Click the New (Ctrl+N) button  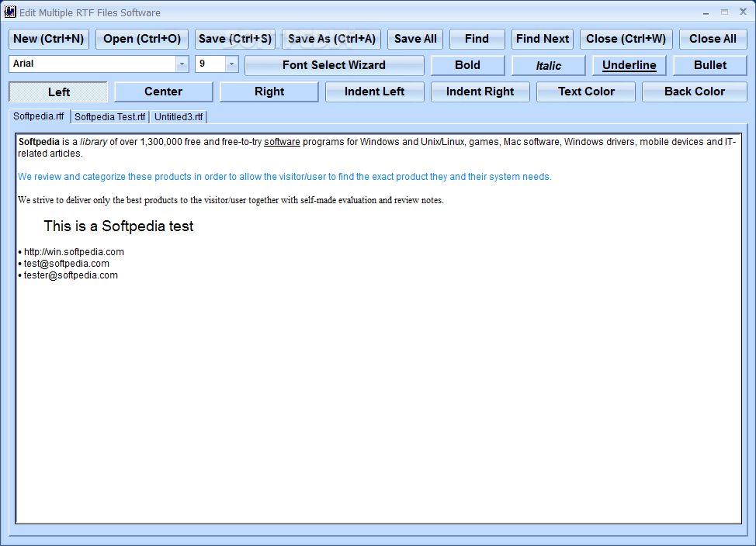(49, 39)
